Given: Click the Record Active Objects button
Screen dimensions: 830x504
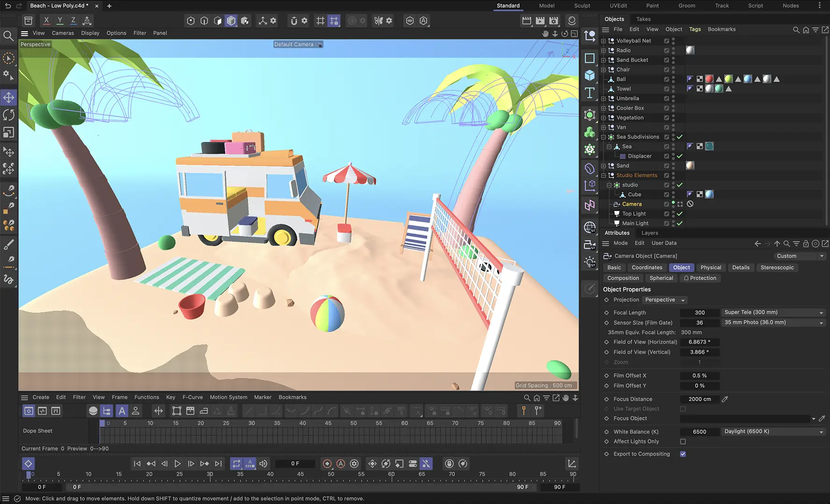Looking at the screenshot, I should [327, 464].
